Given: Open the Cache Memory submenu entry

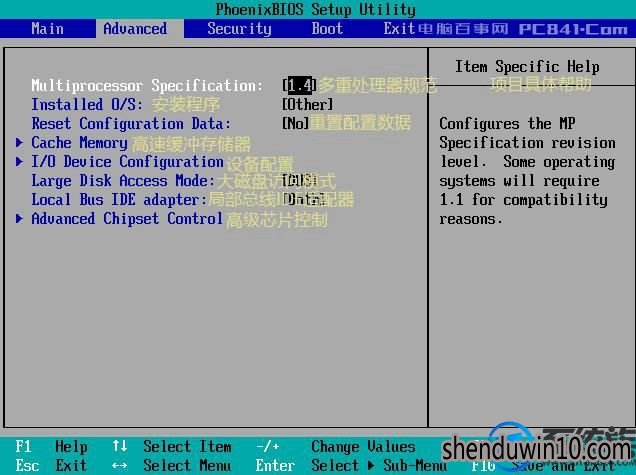Looking at the screenshot, I should 79,143.
